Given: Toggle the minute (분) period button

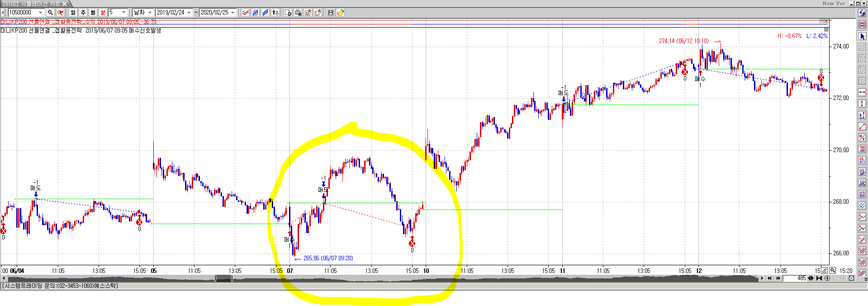Looking at the screenshot, I should (103, 13).
